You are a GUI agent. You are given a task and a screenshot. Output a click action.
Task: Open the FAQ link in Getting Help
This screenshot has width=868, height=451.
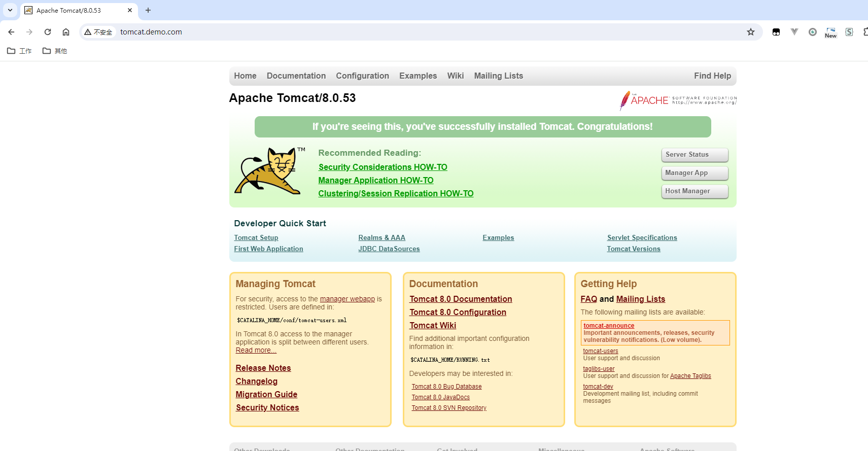(x=589, y=299)
